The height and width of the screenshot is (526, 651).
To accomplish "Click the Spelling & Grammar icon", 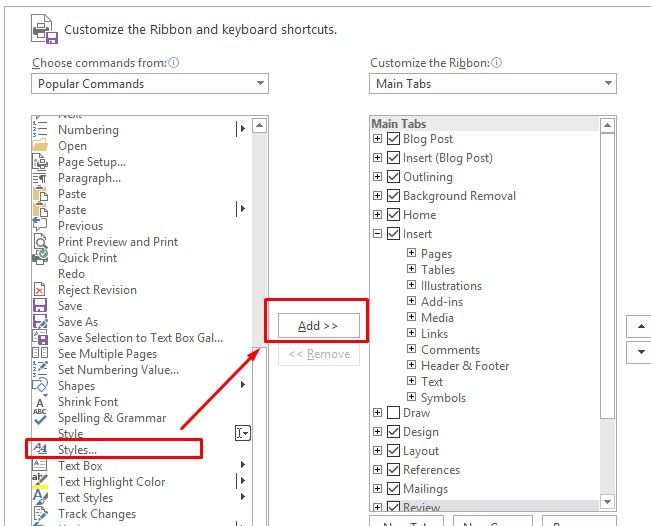I will (40, 418).
